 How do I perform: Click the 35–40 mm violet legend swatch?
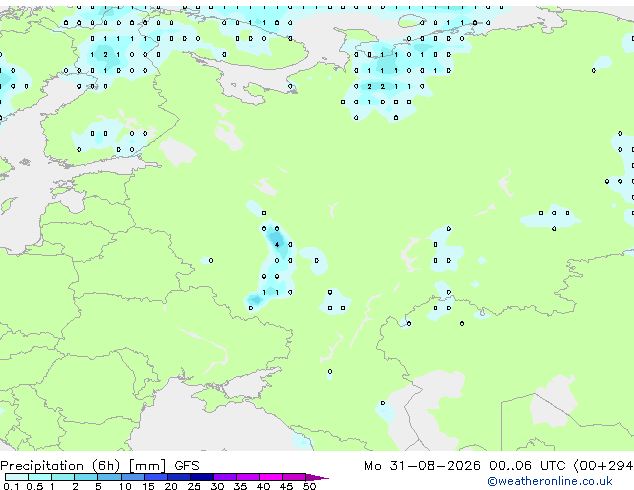point(247,477)
